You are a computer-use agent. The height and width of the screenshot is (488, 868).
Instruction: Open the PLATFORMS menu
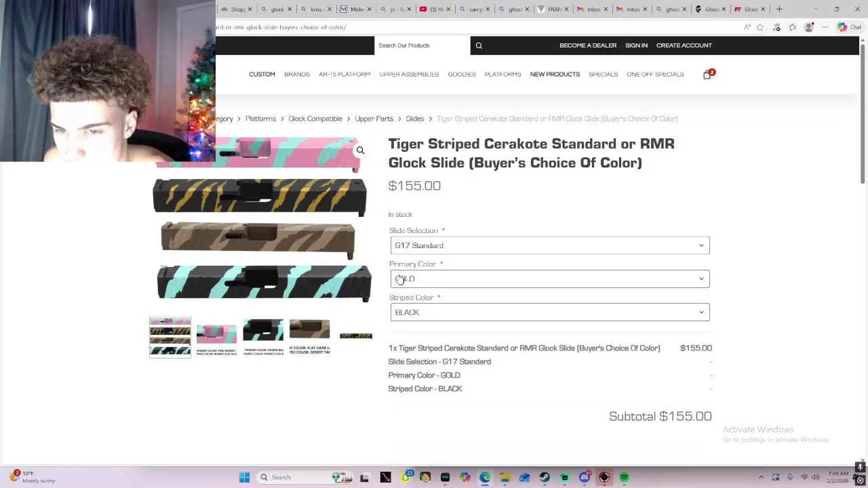[503, 75]
